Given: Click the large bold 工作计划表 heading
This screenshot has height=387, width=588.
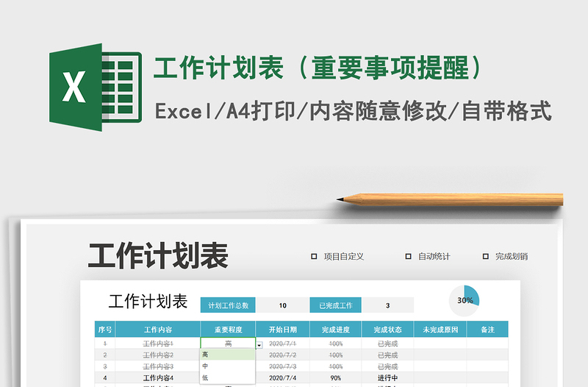Looking at the screenshot, I should click(x=158, y=255).
